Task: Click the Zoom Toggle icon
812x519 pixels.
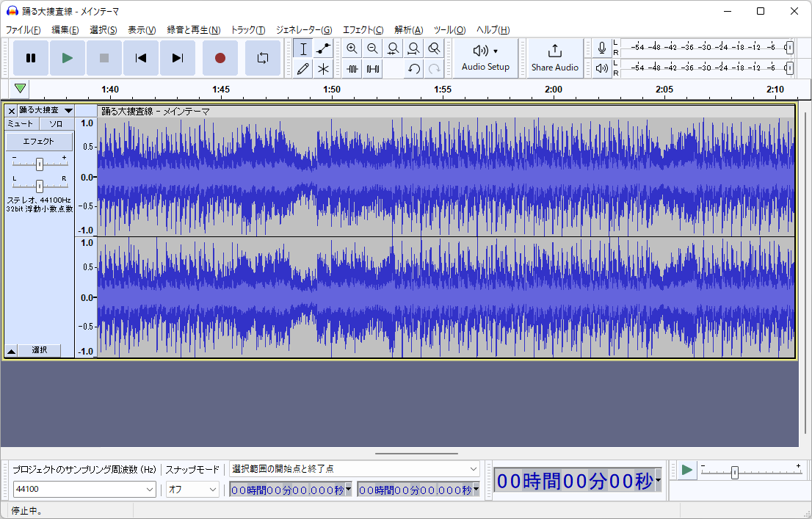Action: pyautogui.click(x=435, y=48)
